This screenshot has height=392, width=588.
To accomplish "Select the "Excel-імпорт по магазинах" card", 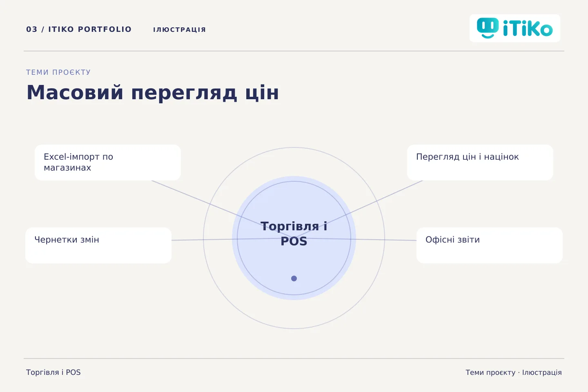I will 108,163.
